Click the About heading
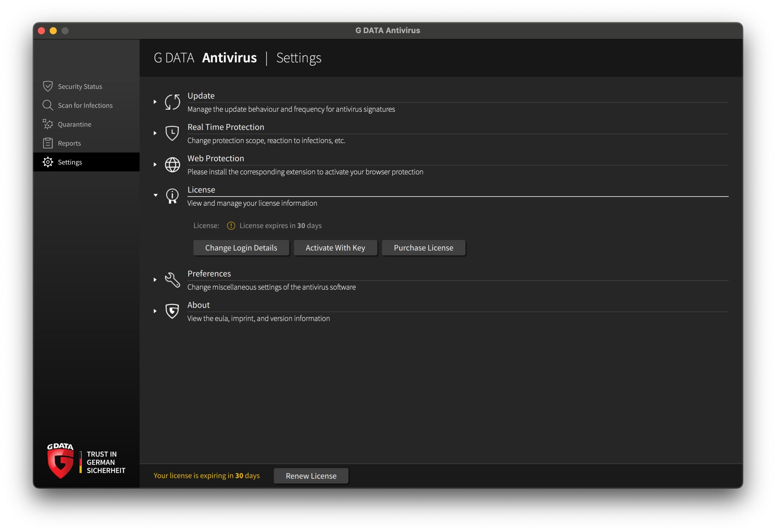Viewport: 776px width, 532px height. pyautogui.click(x=198, y=305)
